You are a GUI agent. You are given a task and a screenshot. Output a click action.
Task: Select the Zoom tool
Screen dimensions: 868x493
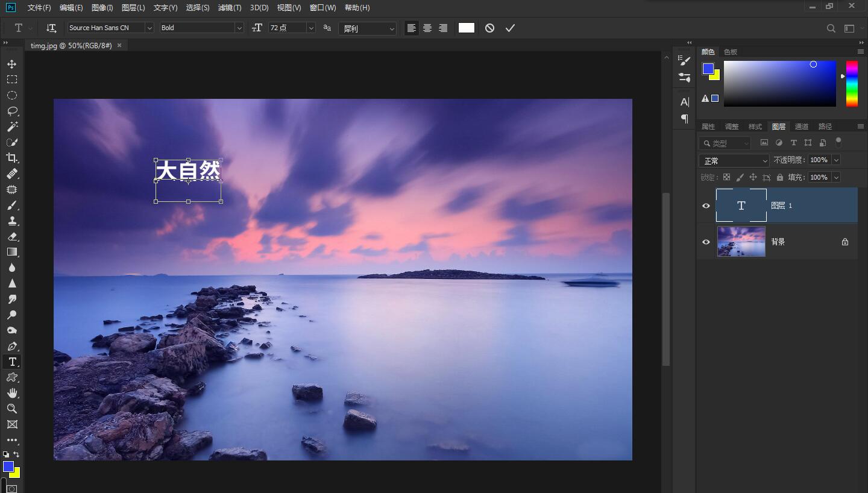click(x=11, y=409)
